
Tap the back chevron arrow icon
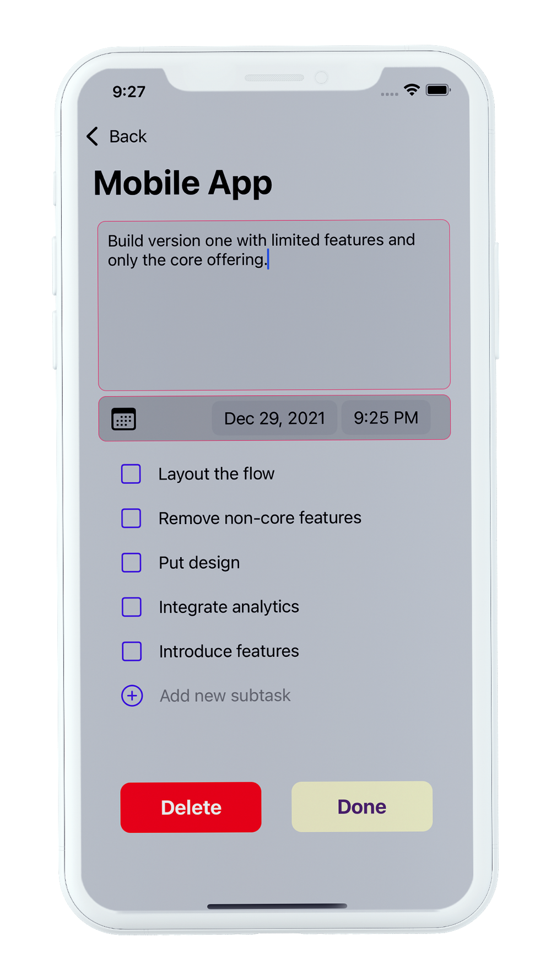point(93,136)
